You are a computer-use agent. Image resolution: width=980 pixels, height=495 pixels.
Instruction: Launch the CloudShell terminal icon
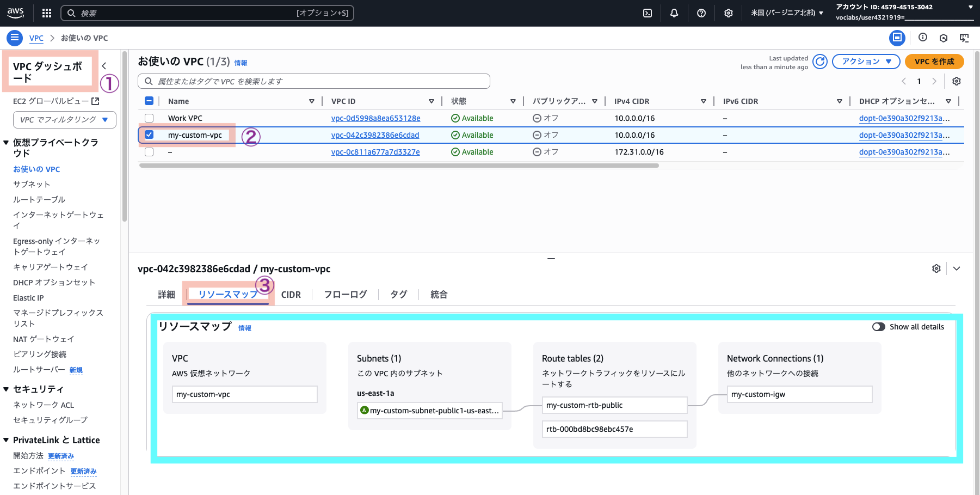point(648,13)
